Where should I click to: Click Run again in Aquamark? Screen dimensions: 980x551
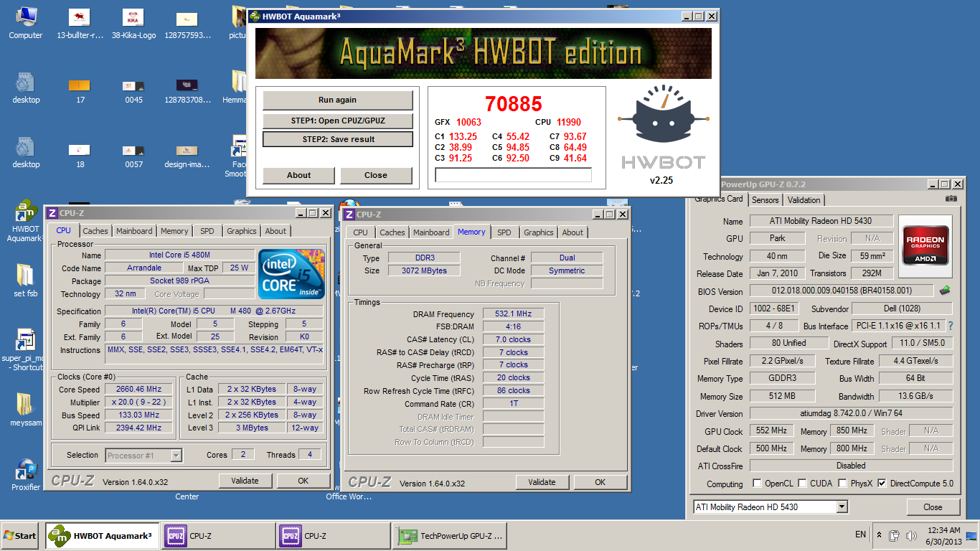coord(337,100)
